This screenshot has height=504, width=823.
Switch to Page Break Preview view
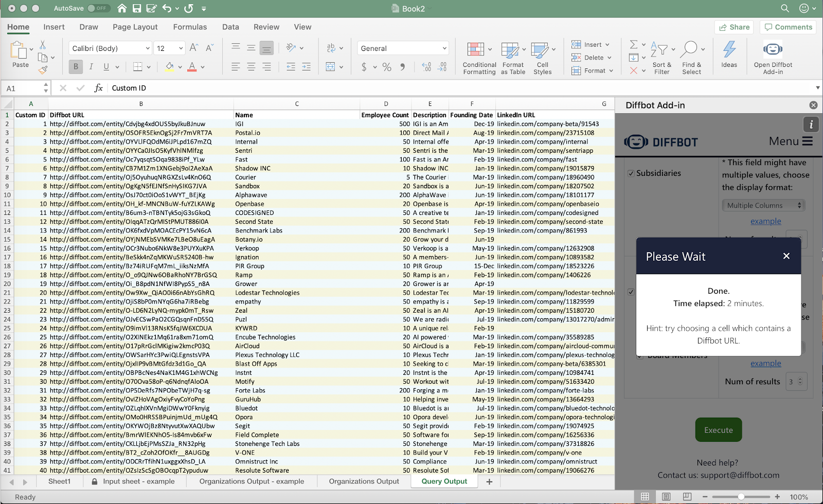[x=687, y=496]
